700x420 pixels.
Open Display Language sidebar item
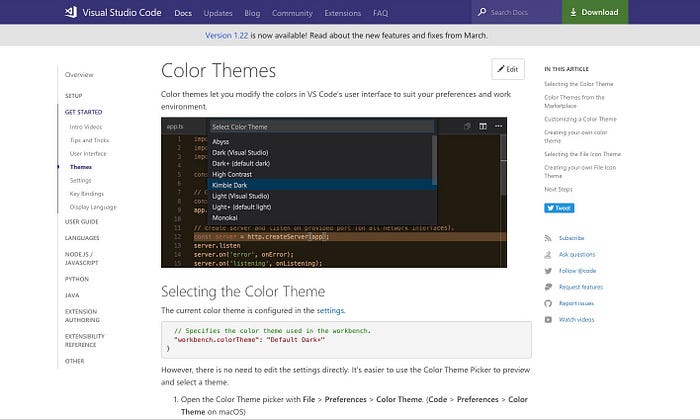pos(93,207)
